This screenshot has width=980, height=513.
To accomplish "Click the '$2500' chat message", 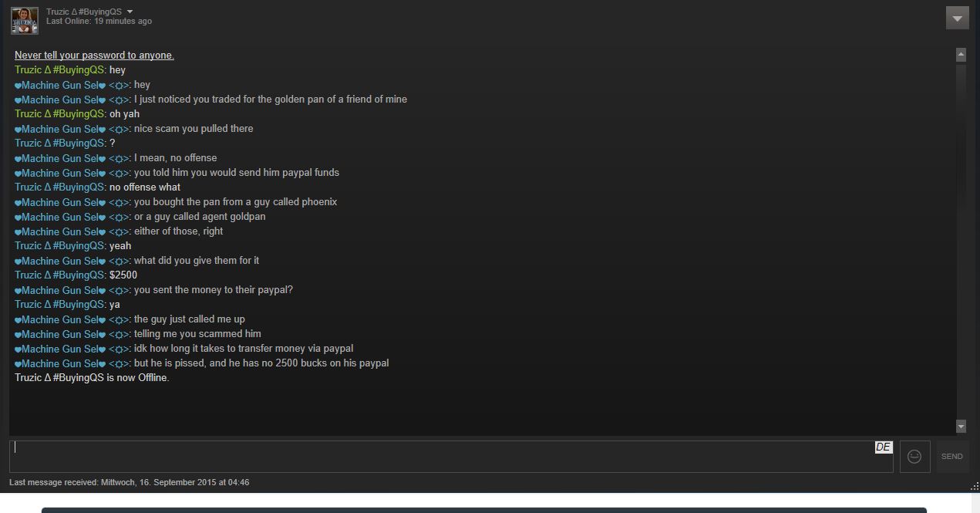I will coord(123,275).
